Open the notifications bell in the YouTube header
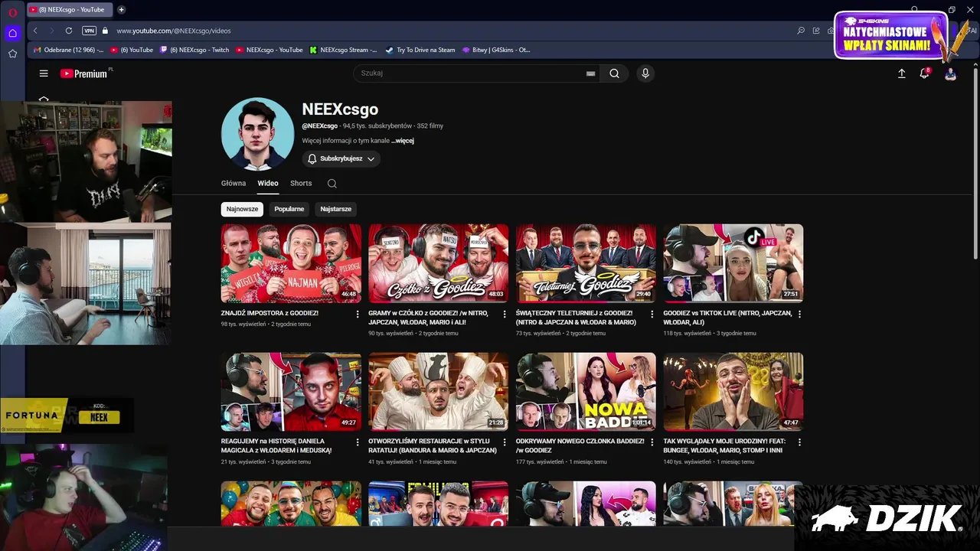This screenshot has width=980, height=551. tap(924, 73)
